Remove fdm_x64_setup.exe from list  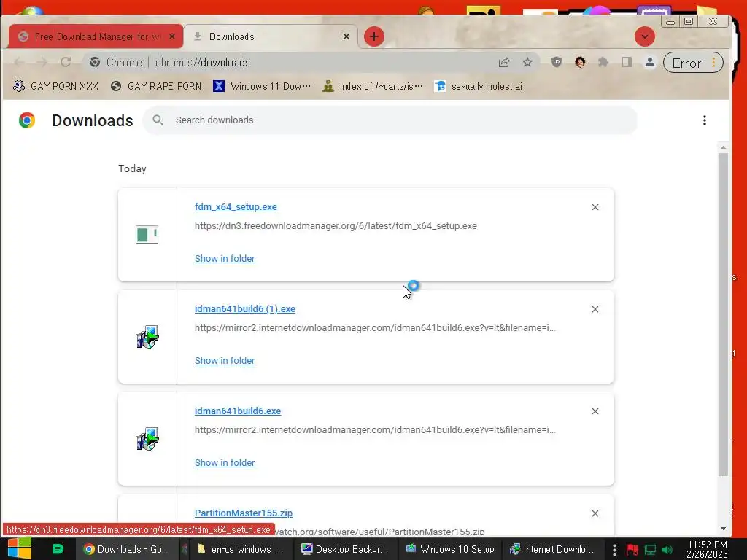tap(595, 207)
